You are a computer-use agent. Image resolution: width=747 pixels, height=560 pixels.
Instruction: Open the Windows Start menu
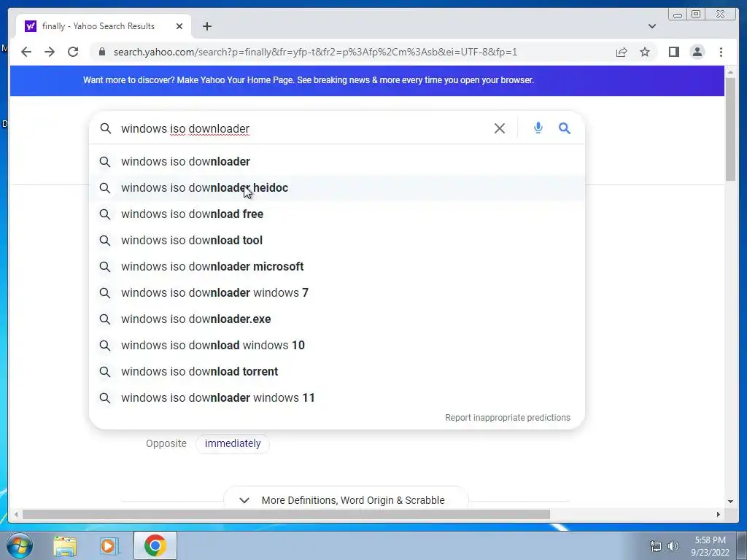click(19, 545)
